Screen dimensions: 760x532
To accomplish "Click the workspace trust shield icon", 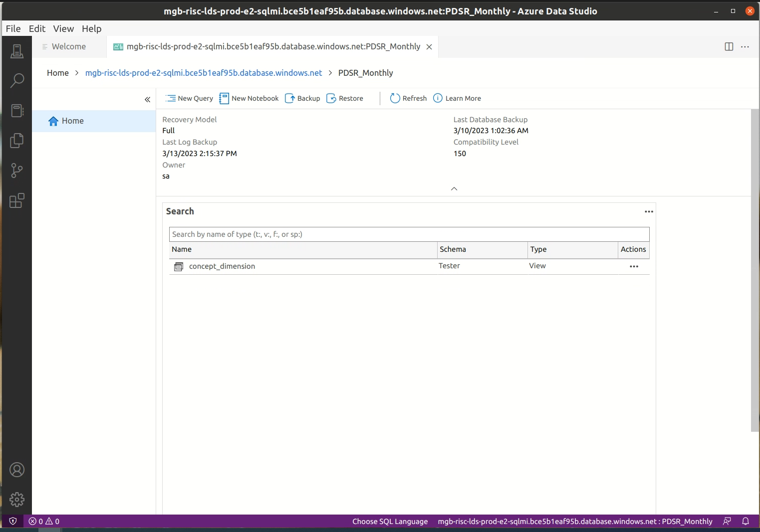I will [x=13, y=522].
